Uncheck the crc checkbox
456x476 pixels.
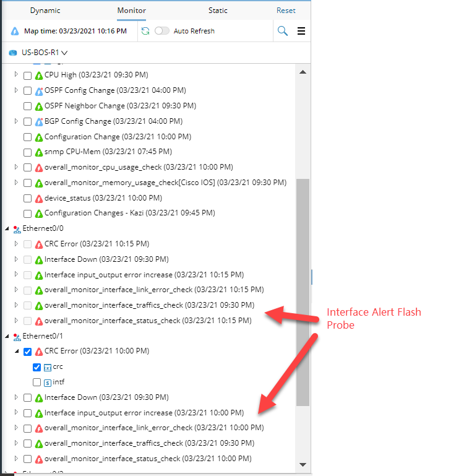37,367
